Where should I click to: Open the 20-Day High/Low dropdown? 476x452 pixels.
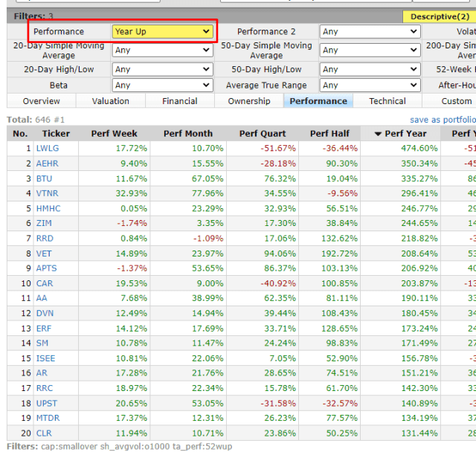[162, 69]
